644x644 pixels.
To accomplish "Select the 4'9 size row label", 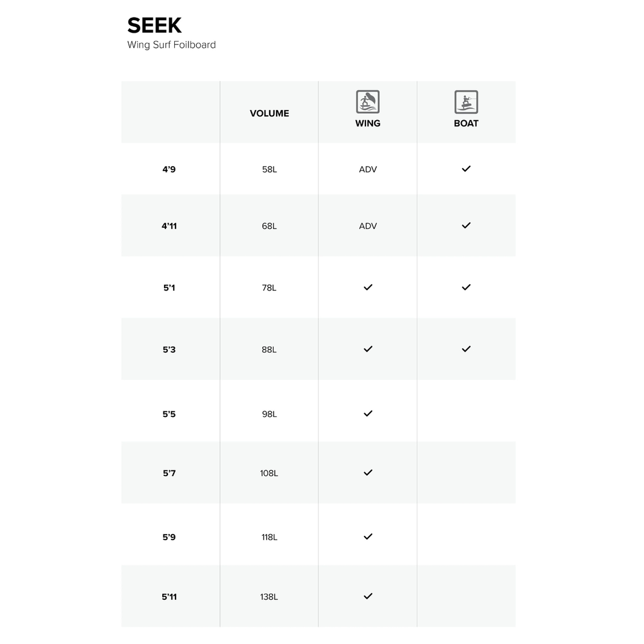I will (169, 169).
